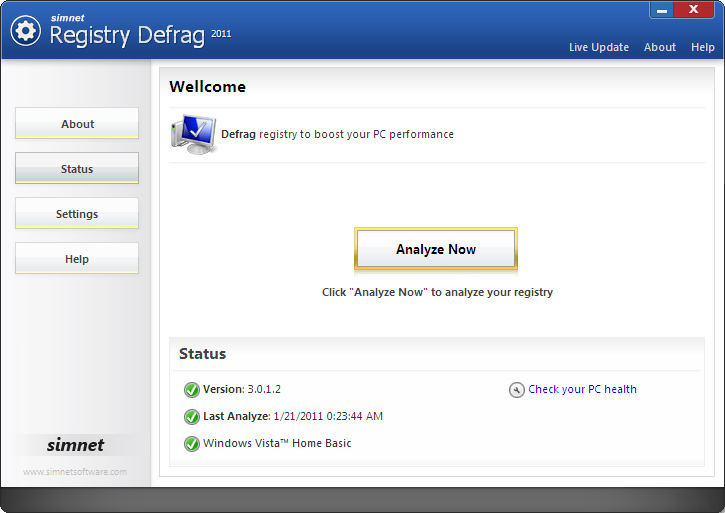Click the computer monitor defrag icon

click(x=193, y=134)
